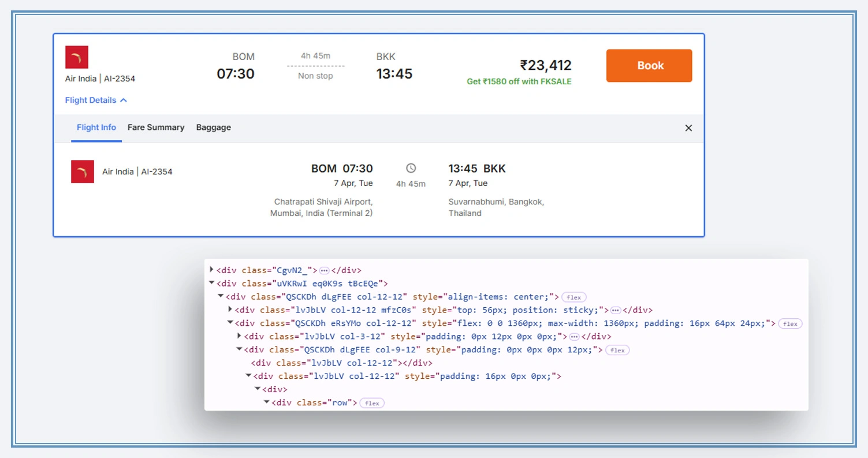This screenshot has width=868, height=458.
Task: Open the Baggage tab
Action: [x=213, y=127]
